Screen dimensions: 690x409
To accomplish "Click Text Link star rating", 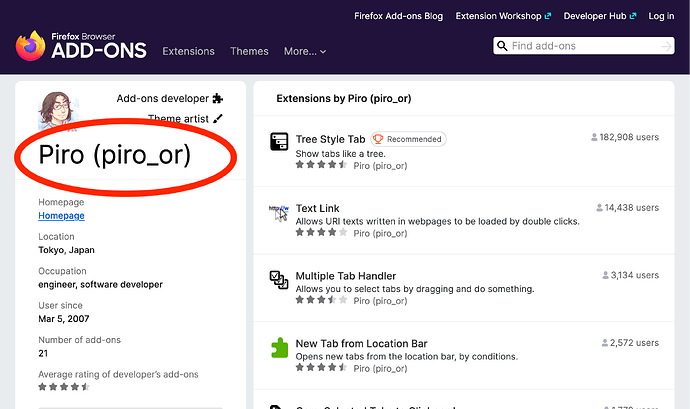I will (321, 232).
